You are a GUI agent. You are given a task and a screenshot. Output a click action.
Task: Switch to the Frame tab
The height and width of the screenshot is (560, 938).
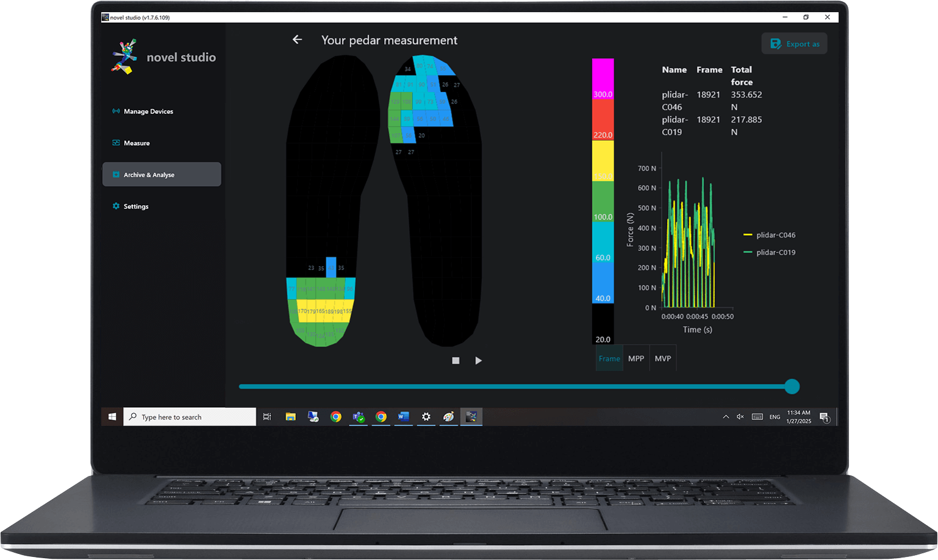pyautogui.click(x=609, y=358)
